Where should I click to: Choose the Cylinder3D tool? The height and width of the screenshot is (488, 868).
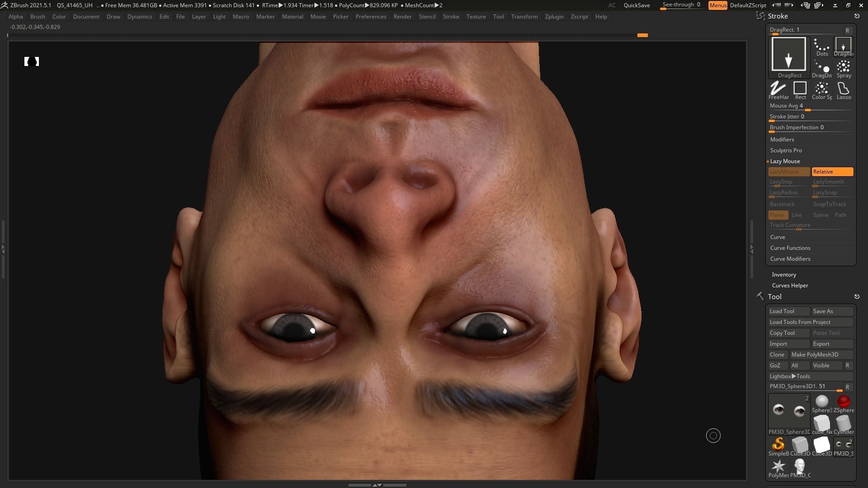tap(844, 426)
